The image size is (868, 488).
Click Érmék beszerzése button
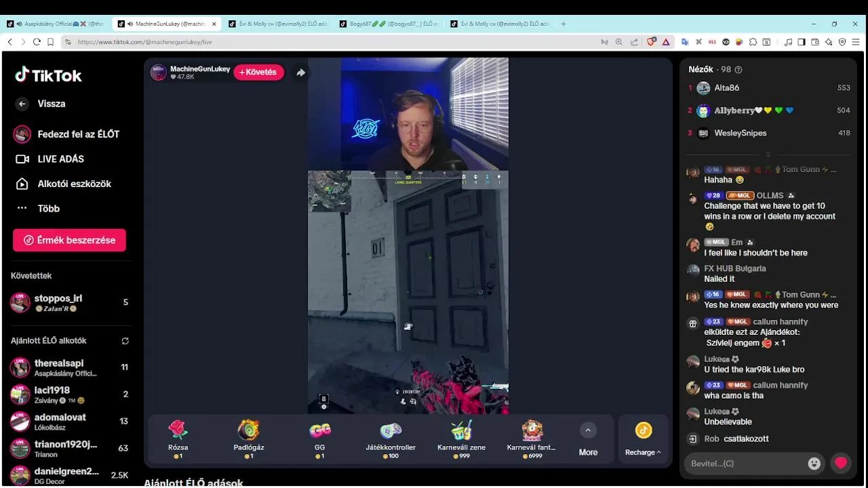coord(69,240)
